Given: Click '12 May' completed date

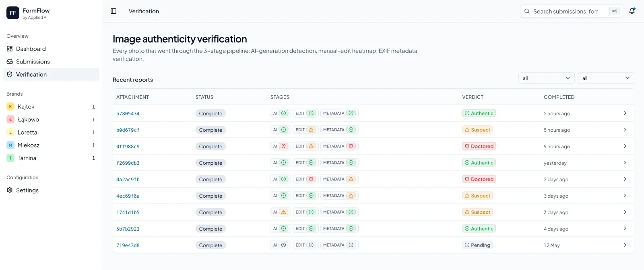Looking at the screenshot, I should 552,245.
